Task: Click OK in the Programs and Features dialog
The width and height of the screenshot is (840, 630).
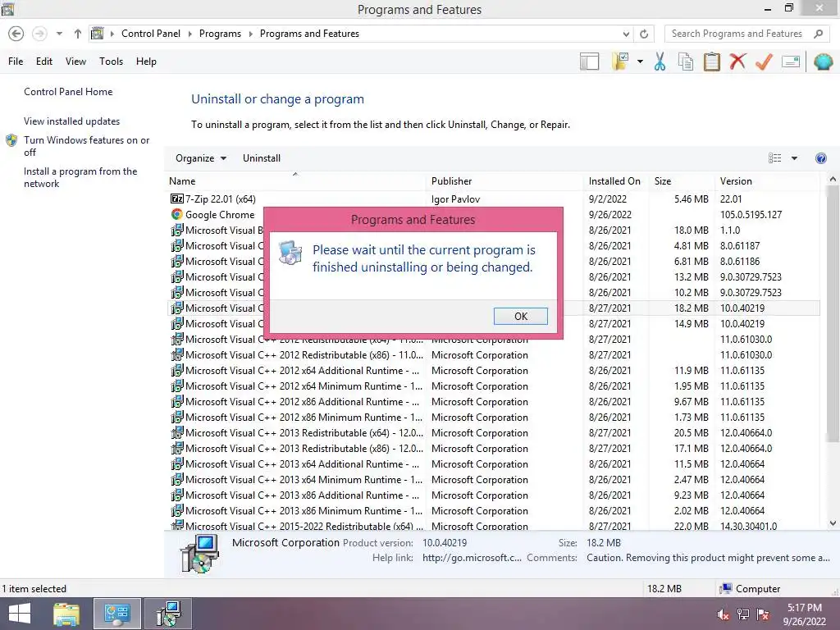Action: pyautogui.click(x=520, y=316)
